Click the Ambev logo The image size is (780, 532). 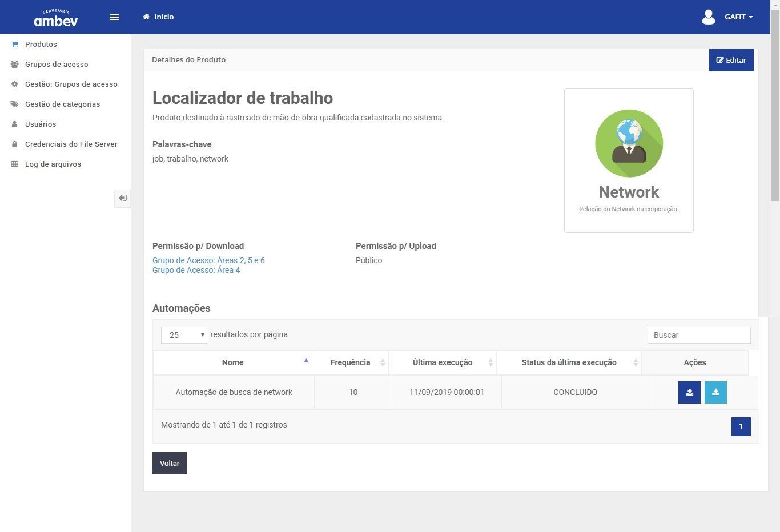(x=56, y=18)
